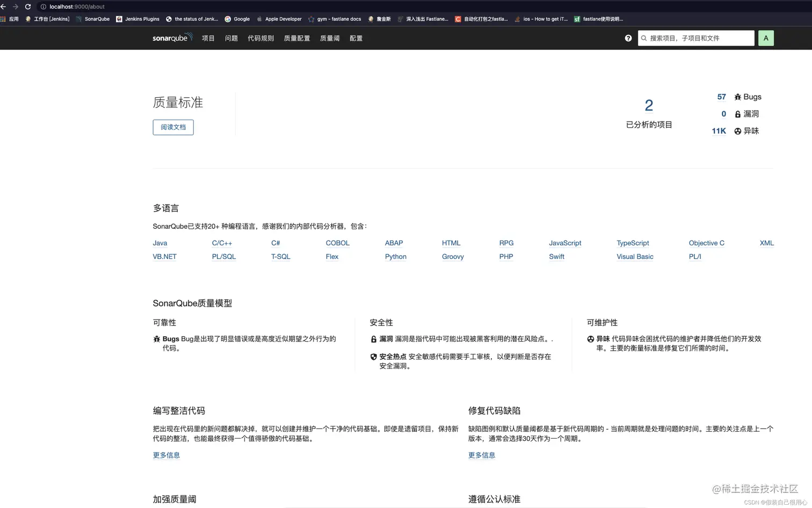Click the shield icon next to 安全热点
812x508 pixels.
tap(374, 357)
